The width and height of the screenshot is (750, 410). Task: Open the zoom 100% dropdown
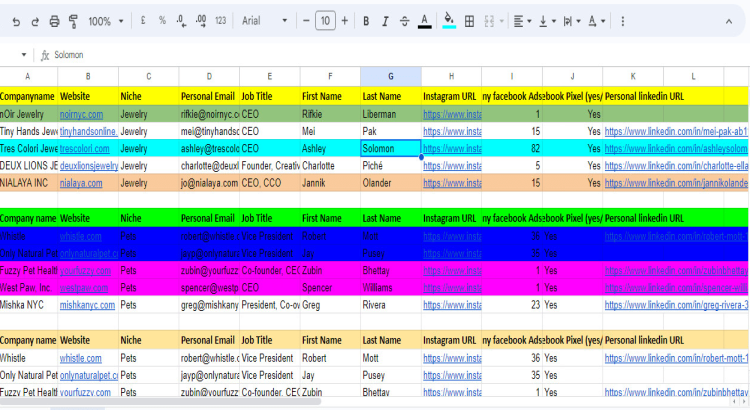(105, 21)
